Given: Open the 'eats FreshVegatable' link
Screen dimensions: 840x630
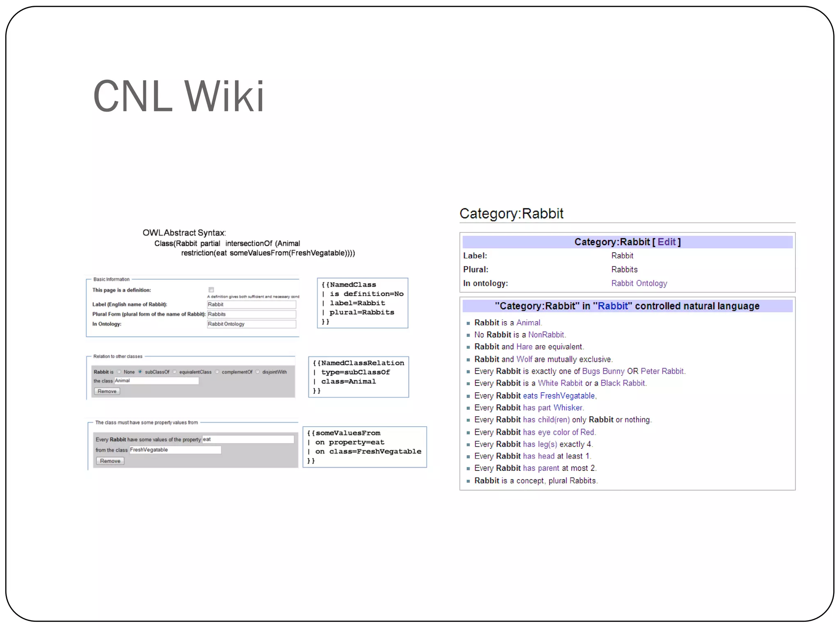Looking at the screenshot, I should pyautogui.click(x=559, y=396).
